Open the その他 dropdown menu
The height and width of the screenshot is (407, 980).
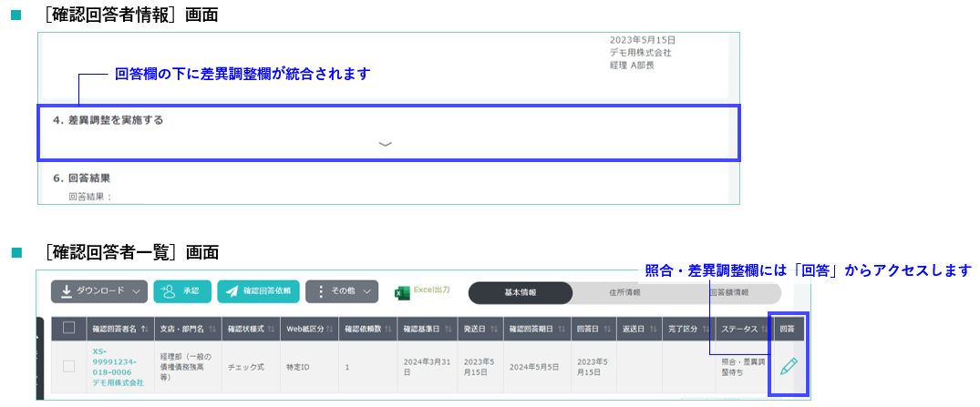click(x=342, y=291)
